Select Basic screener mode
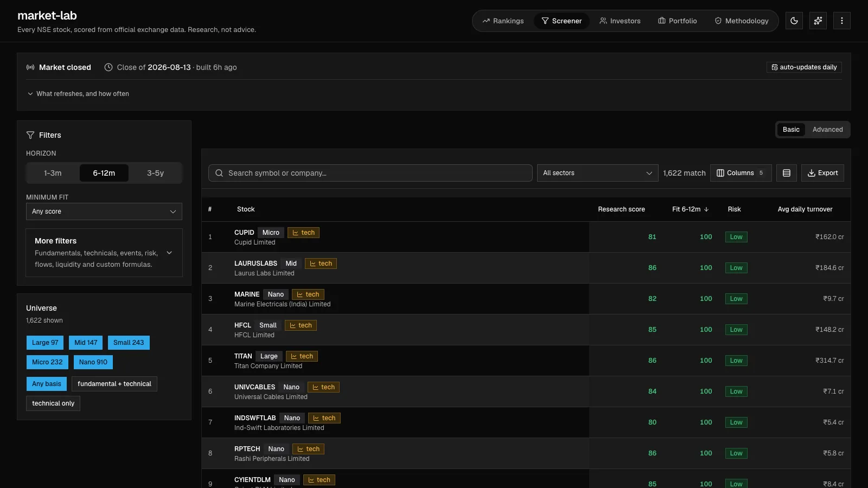The height and width of the screenshot is (488, 868). [x=791, y=130]
